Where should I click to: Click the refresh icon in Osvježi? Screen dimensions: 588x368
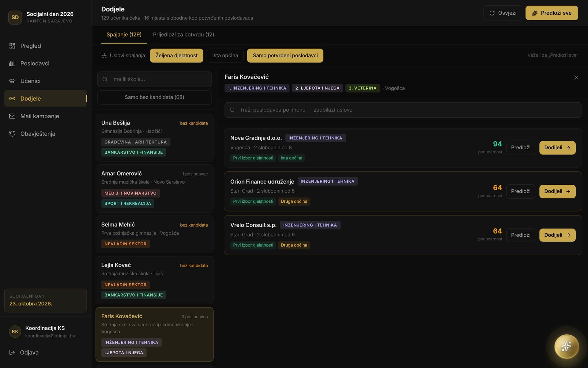492,13
